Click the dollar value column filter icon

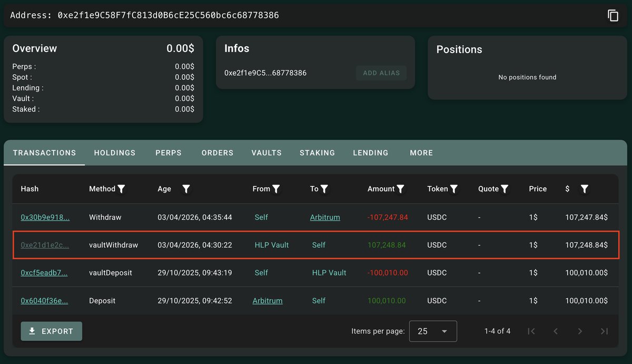pyautogui.click(x=584, y=189)
